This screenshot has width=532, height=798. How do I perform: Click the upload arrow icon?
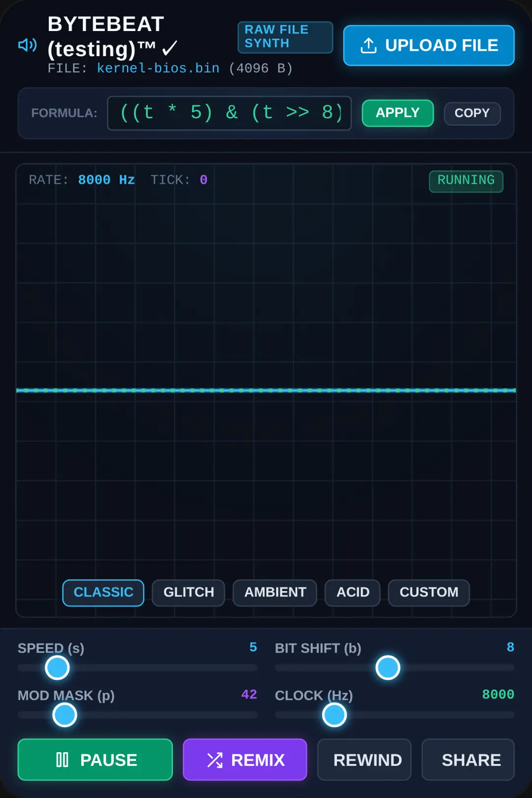pos(368,45)
